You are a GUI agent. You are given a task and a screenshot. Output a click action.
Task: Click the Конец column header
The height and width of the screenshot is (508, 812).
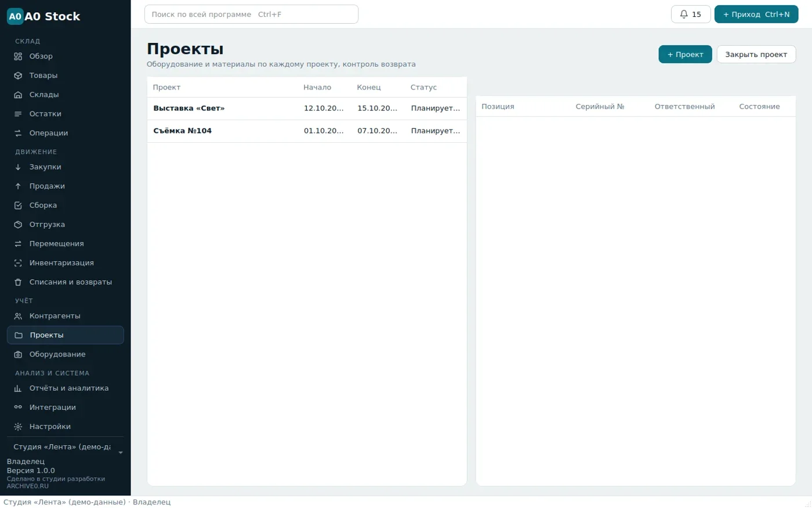(x=369, y=88)
